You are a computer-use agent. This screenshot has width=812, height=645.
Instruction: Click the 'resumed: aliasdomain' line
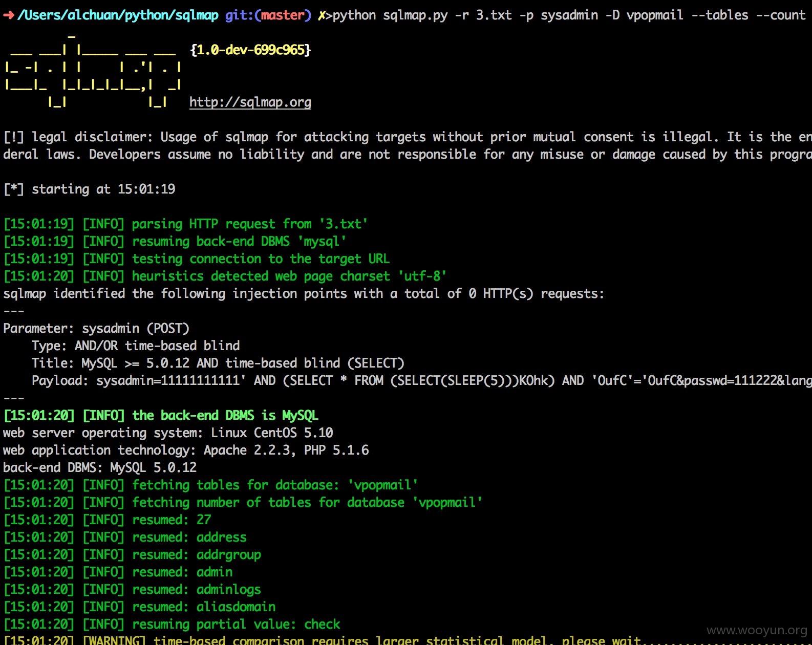pyautogui.click(x=139, y=607)
